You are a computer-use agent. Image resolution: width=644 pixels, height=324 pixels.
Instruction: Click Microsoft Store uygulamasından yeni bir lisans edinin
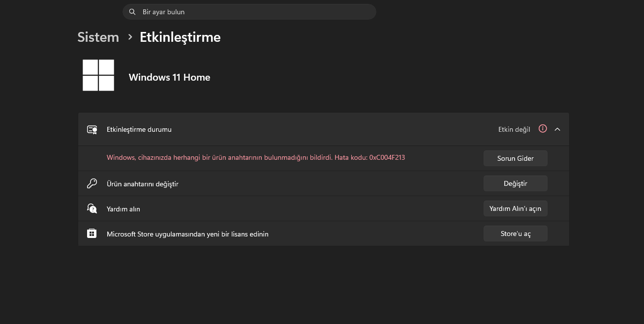[x=187, y=234]
